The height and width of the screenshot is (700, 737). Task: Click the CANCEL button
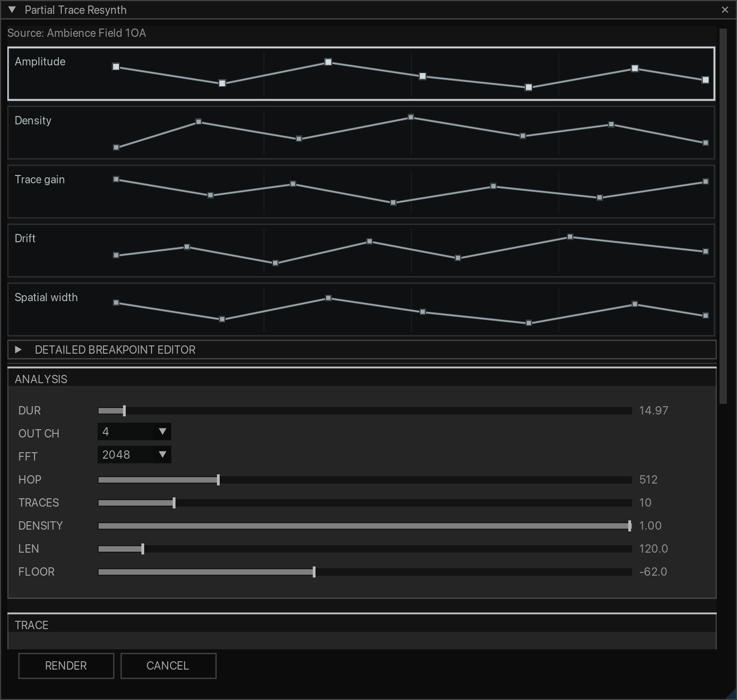(x=169, y=666)
